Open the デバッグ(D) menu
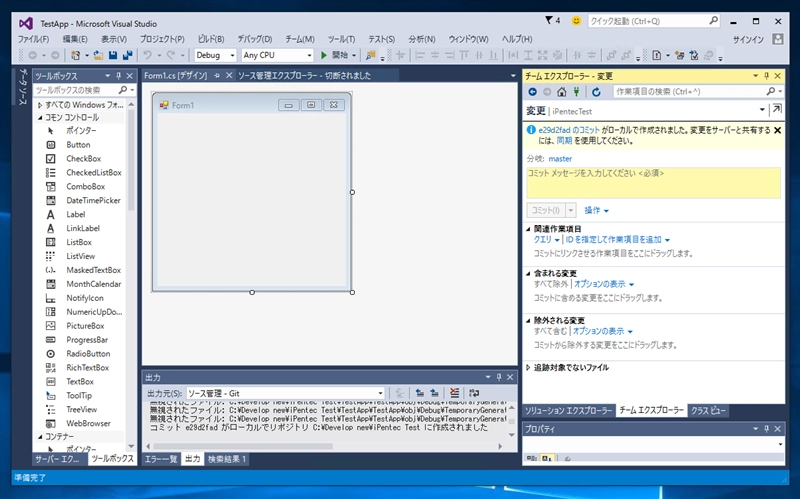Screen dimensions: 800x499 point(255,39)
